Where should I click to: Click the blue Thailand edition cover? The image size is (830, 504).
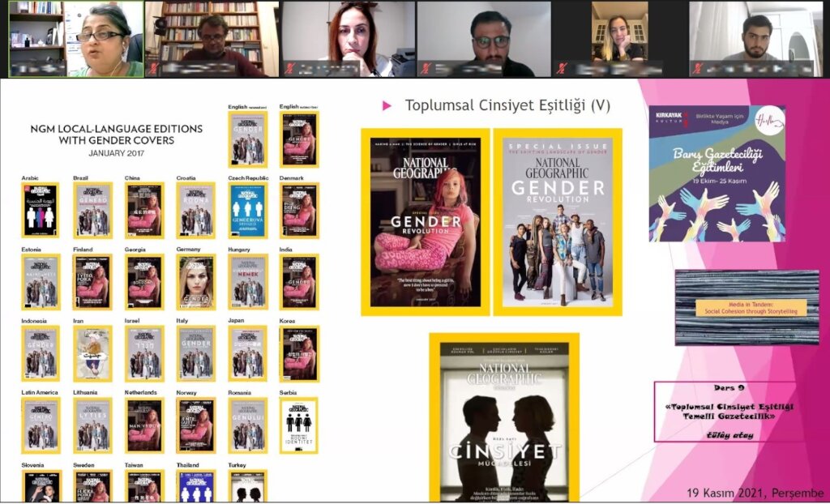pos(196,485)
